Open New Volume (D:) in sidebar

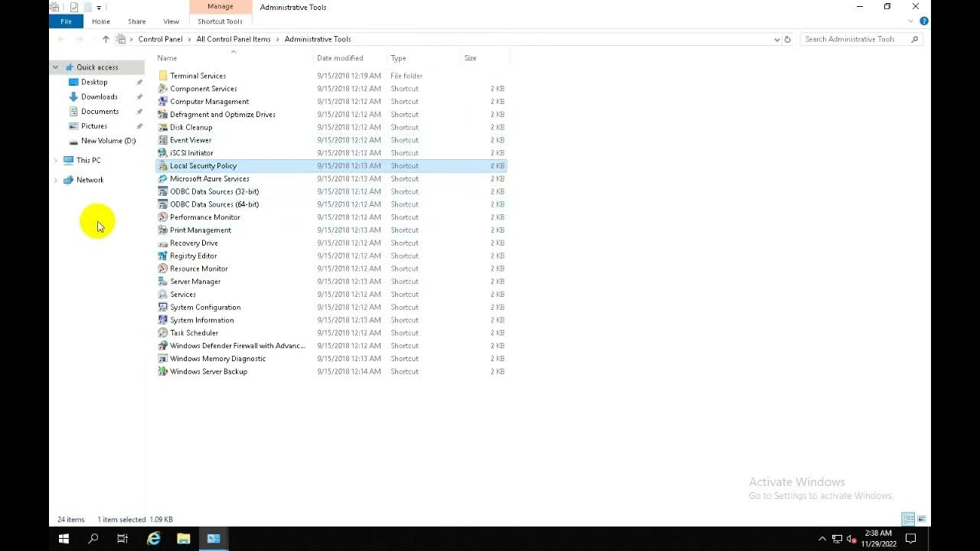108,141
